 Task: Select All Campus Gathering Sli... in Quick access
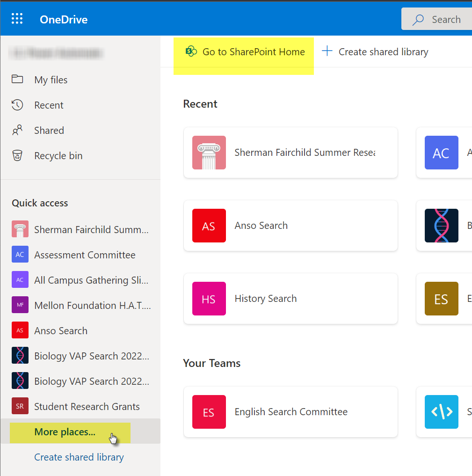click(80, 279)
